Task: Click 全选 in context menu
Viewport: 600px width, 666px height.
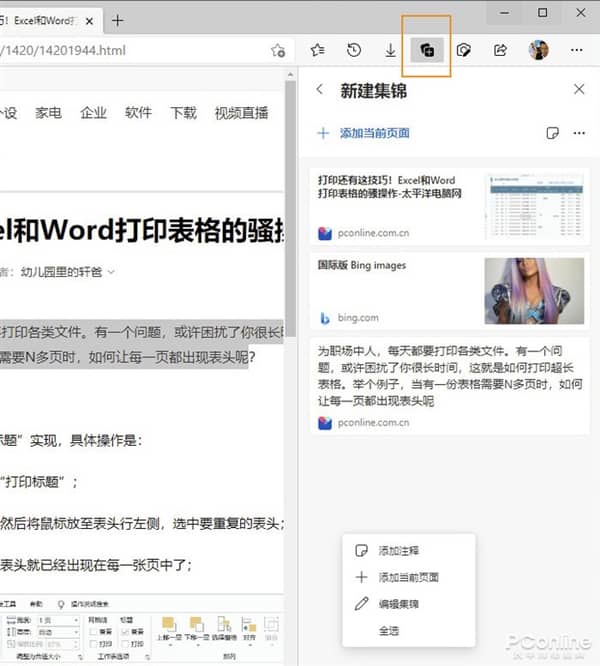Action: pos(390,630)
